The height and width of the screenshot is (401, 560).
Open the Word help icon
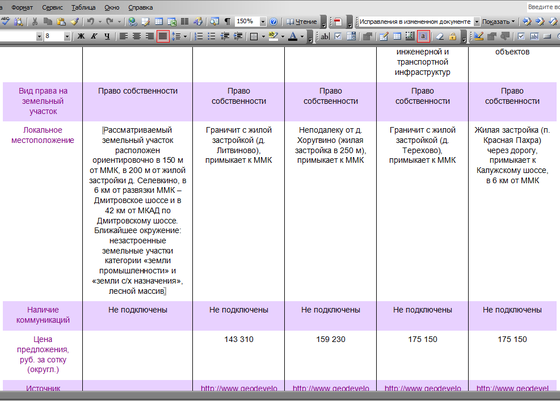tap(273, 22)
